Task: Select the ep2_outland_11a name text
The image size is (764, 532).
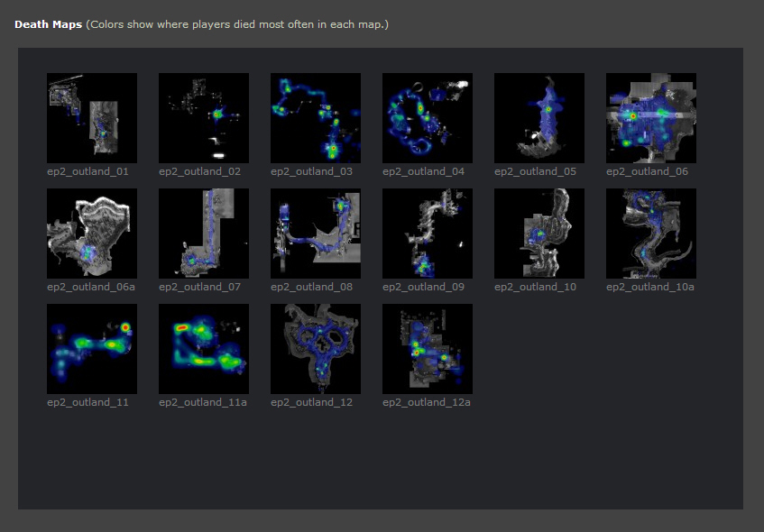Action: coord(203,402)
